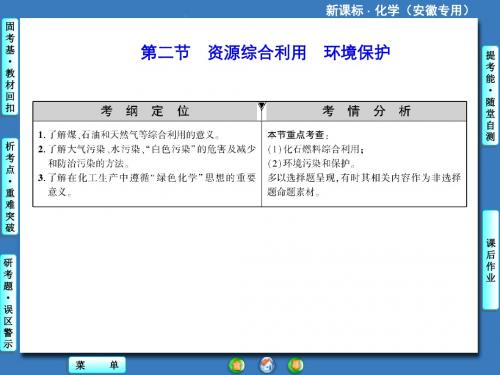Click the small triangle marker between headers
The image size is (500, 375).
[262, 106]
